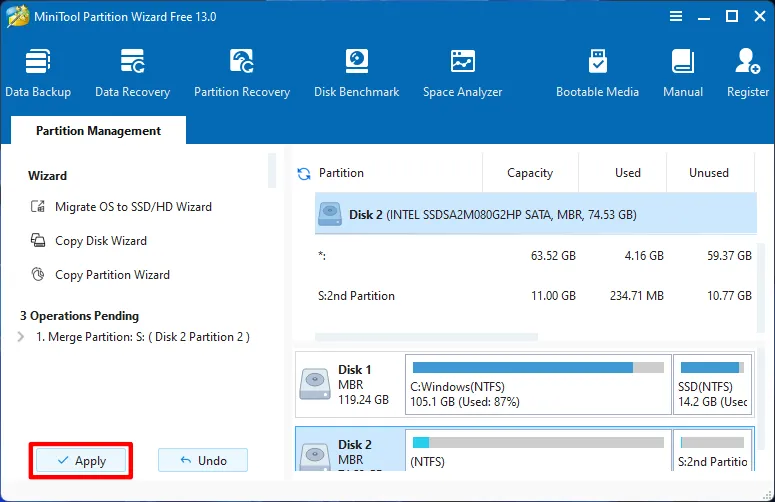The width and height of the screenshot is (775, 502).
Task: Select S:2nd Partition block on Disk 2 map
Action: pyautogui.click(x=713, y=450)
